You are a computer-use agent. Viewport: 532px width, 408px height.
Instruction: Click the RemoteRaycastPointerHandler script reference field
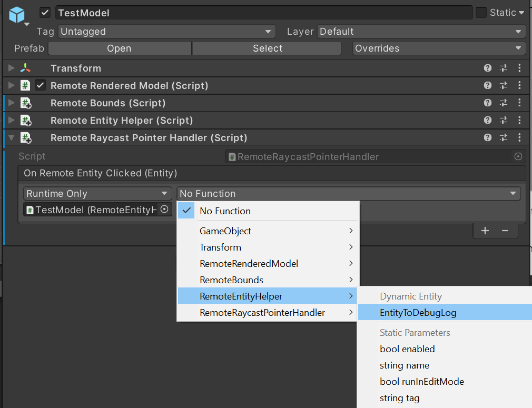pyautogui.click(x=375, y=156)
